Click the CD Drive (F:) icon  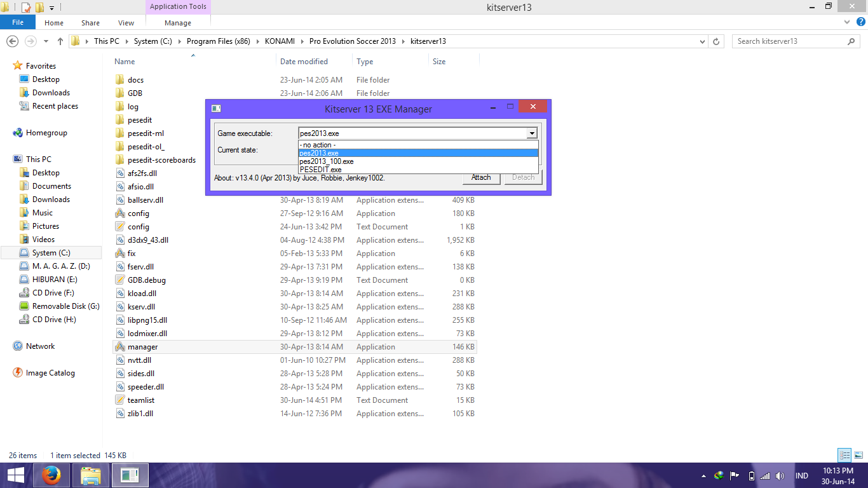point(24,293)
